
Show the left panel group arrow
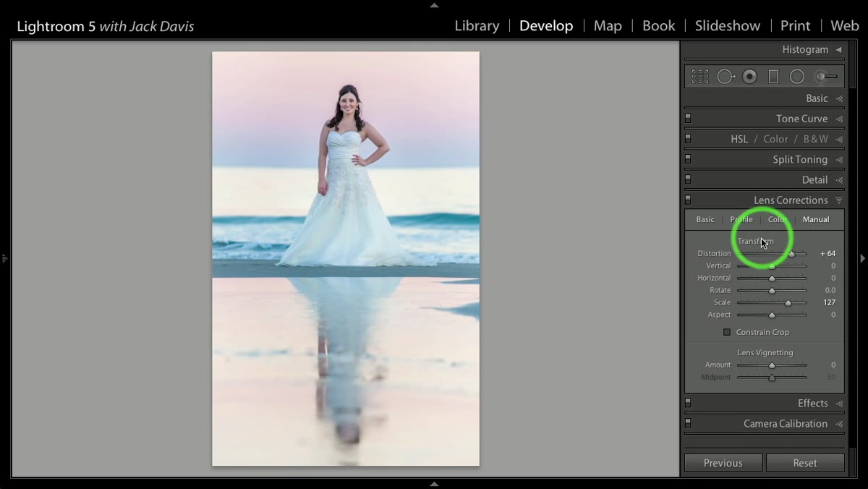tap(4, 258)
